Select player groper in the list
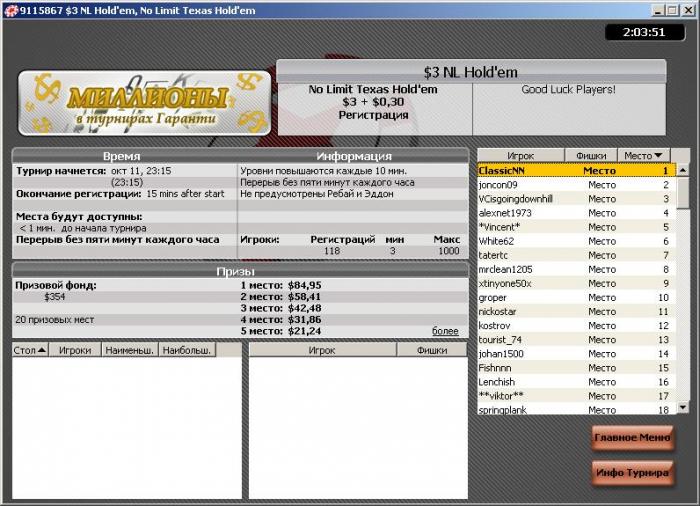The height and width of the screenshot is (506, 700). (x=576, y=297)
